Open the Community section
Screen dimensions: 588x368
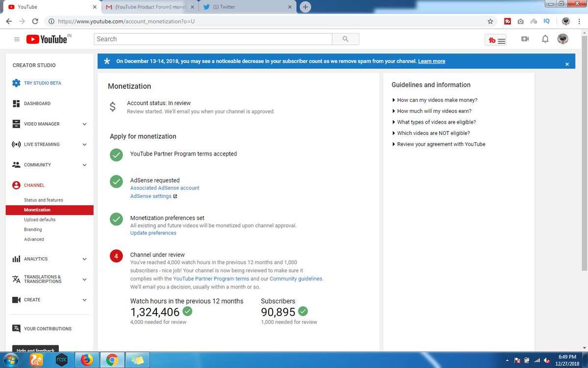tap(38, 165)
